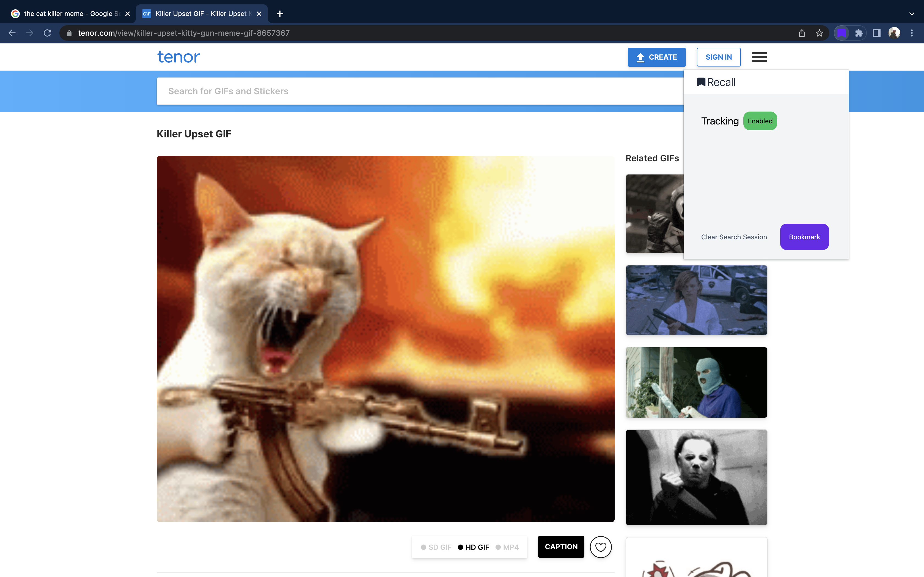Open a new browser tab

tap(280, 14)
